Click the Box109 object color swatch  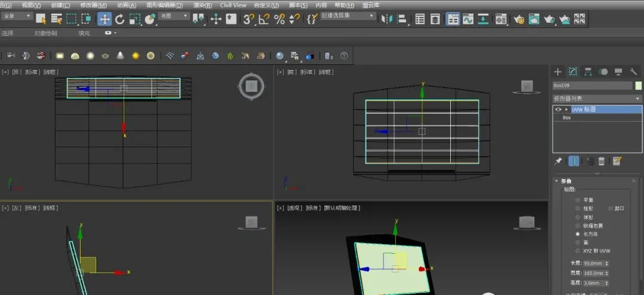tap(638, 85)
